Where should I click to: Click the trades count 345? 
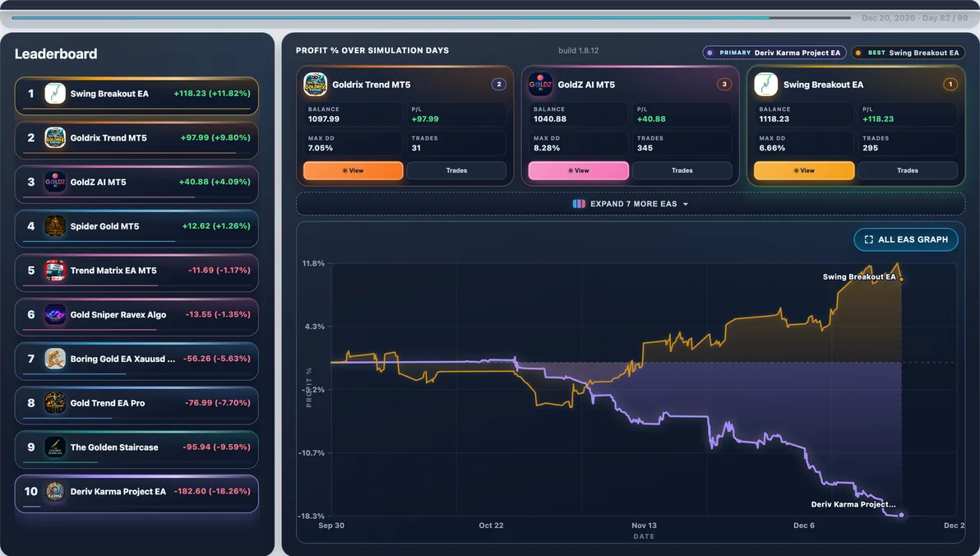pos(645,148)
